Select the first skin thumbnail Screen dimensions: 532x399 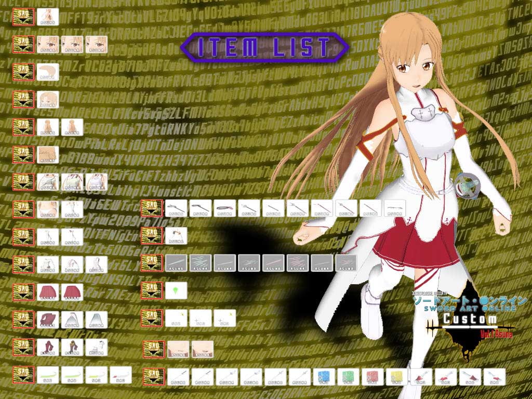point(178,349)
